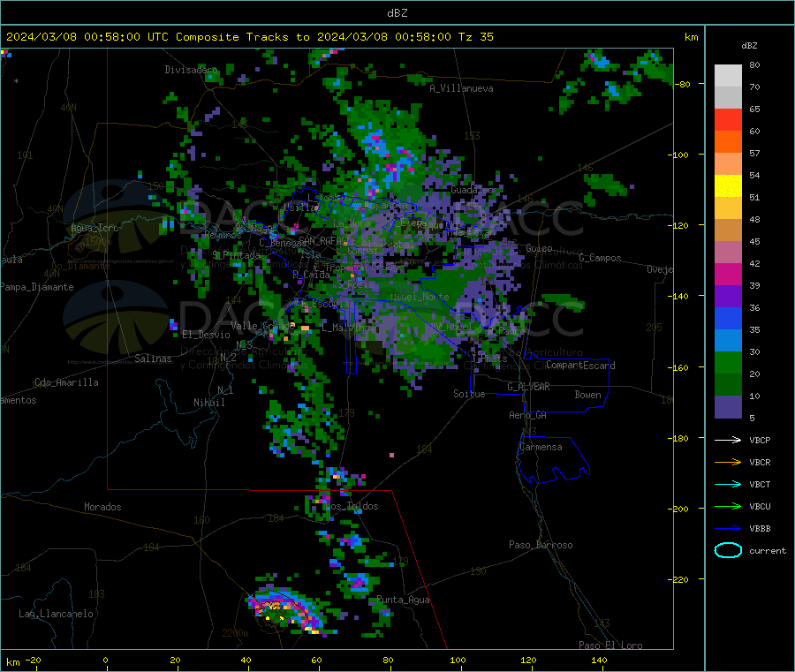Click the 'A_Villanueva' map label
Image resolution: width=795 pixels, height=672 pixels.
(461, 88)
